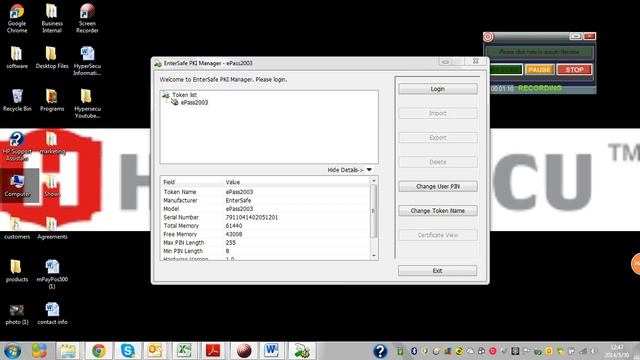
Task: Open the Hypersecu Youtube folder
Action: [87, 104]
